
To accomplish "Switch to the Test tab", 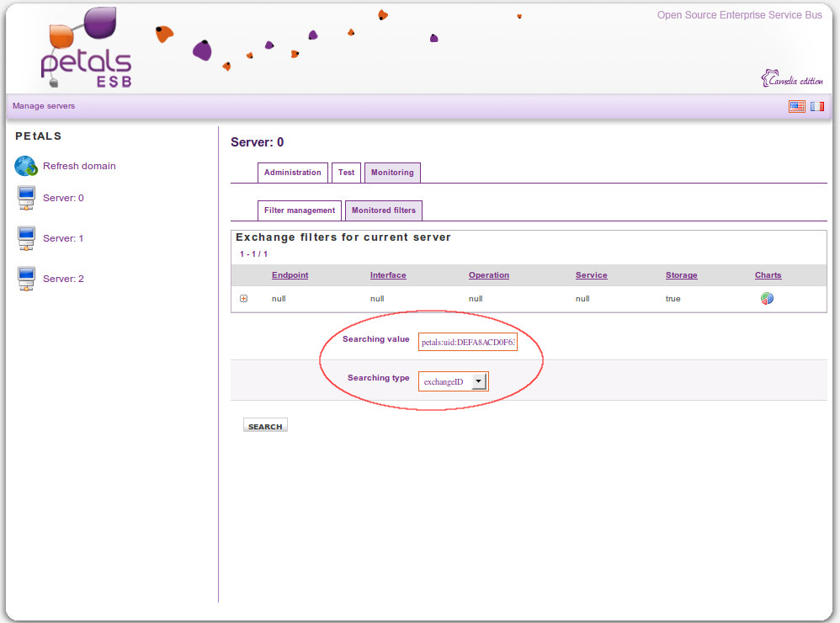I will [x=346, y=173].
